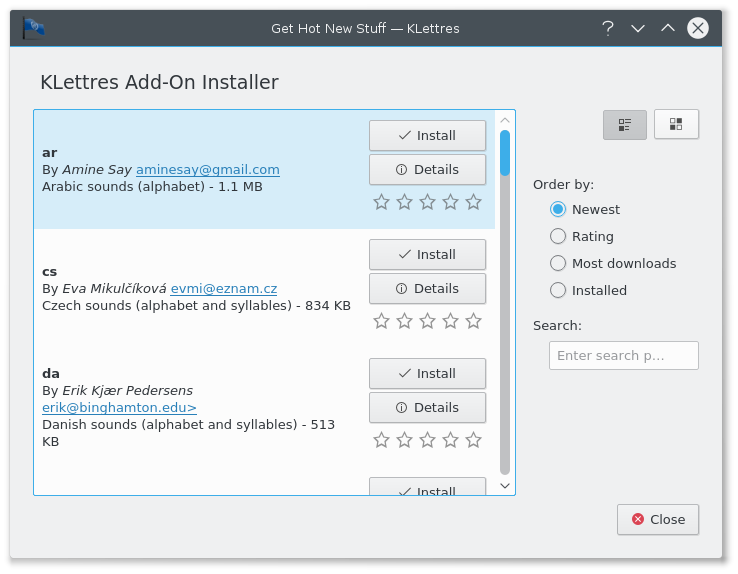
Task: Give the ar add-on two stars
Action: 404,202
